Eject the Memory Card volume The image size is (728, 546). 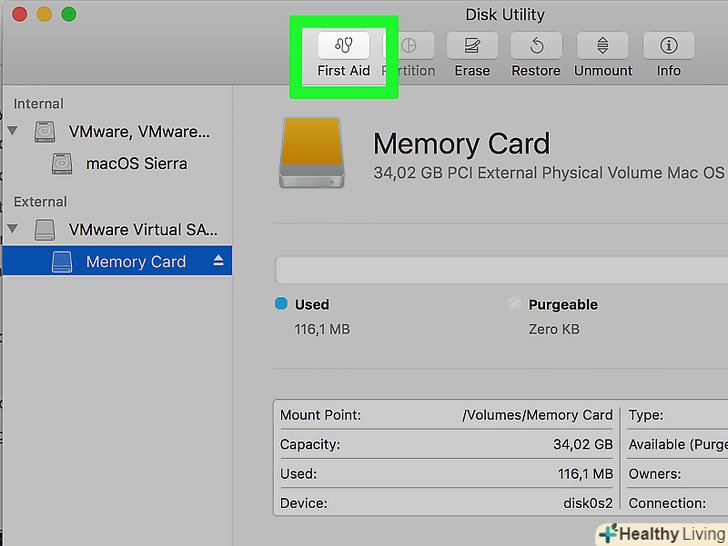pos(219,261)
